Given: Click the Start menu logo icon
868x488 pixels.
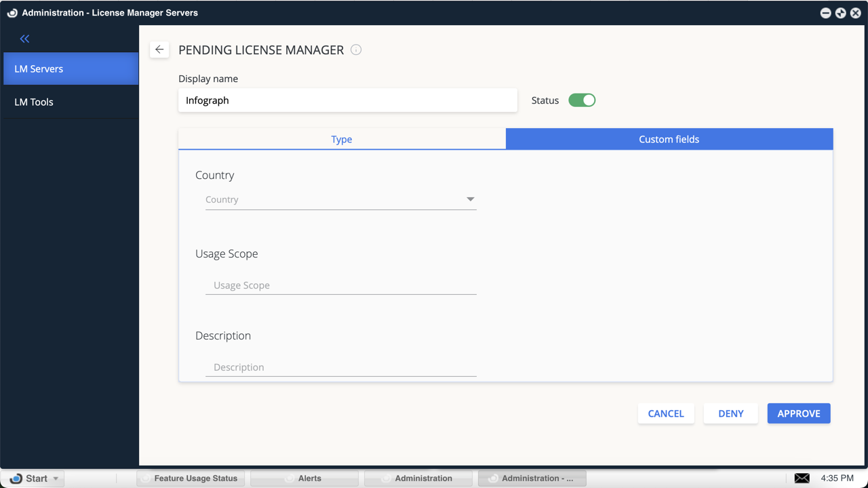Looking at the screenshot, I should [16, 479].
